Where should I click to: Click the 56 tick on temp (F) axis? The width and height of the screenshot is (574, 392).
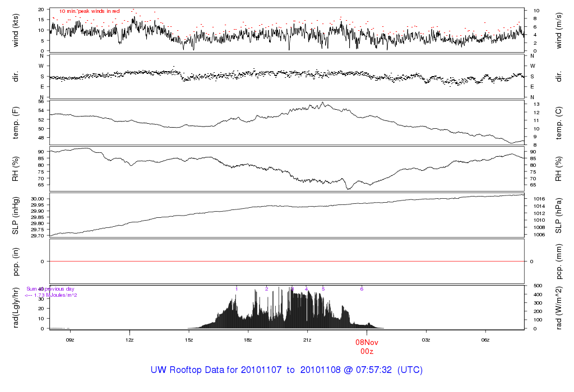41,101
